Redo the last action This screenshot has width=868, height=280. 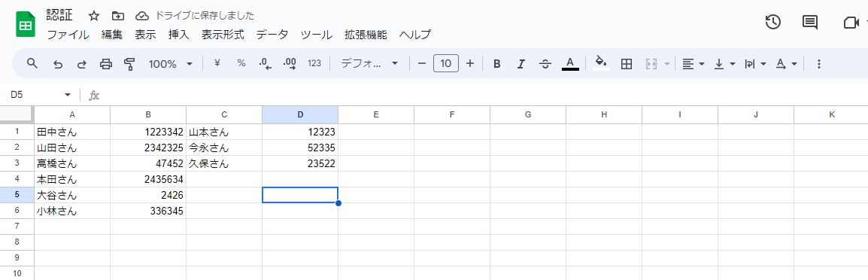pyautogui.click(x=81, y=64)
